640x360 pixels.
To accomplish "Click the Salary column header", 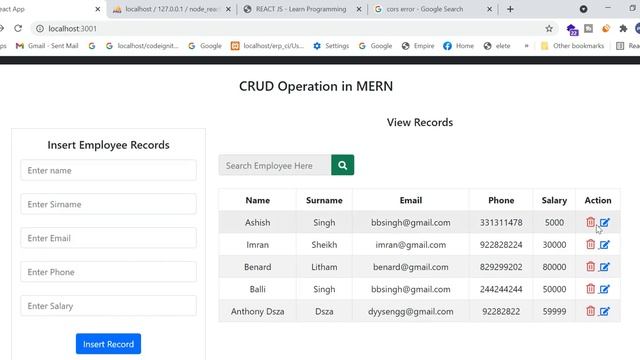I will point(554,200).
